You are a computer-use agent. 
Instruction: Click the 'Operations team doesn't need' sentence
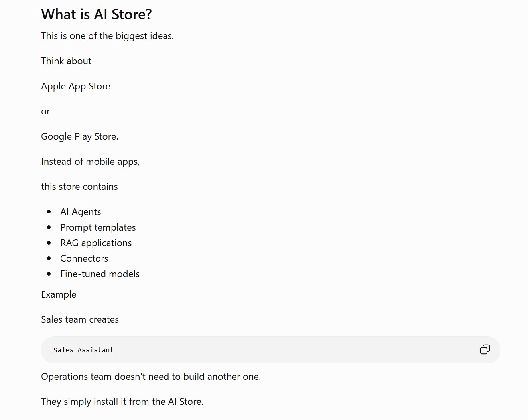(151, 377)
